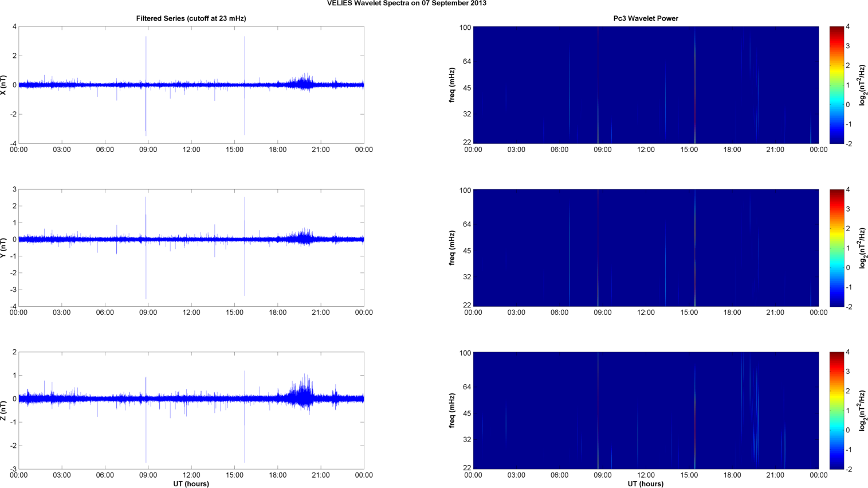The width and height of the screenshot is (868, 488).
Task: Click the 15:40 spike in Y filtered series
Action: point(245,247)
